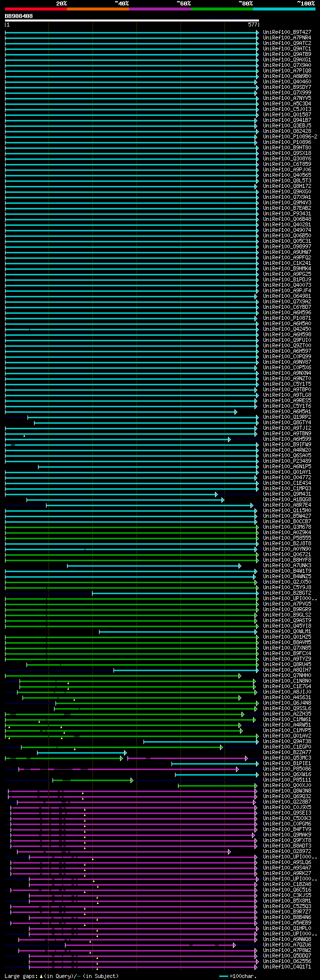Click the BB908408 query label

click(19, 16)
